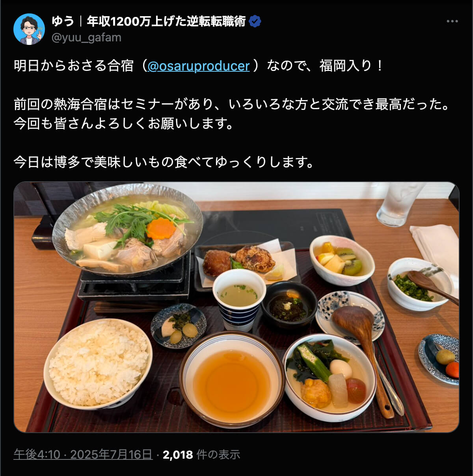Open the ゆう profile avatar

(x=29, y=29)
